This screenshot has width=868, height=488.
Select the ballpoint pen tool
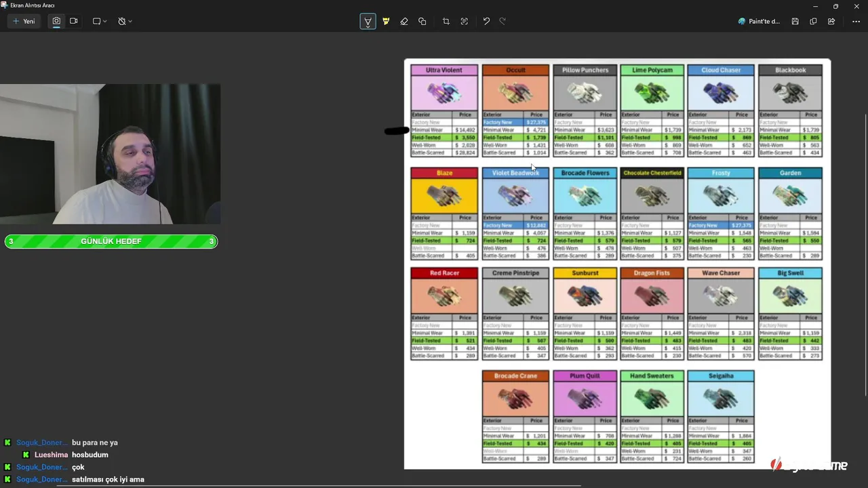368,22
